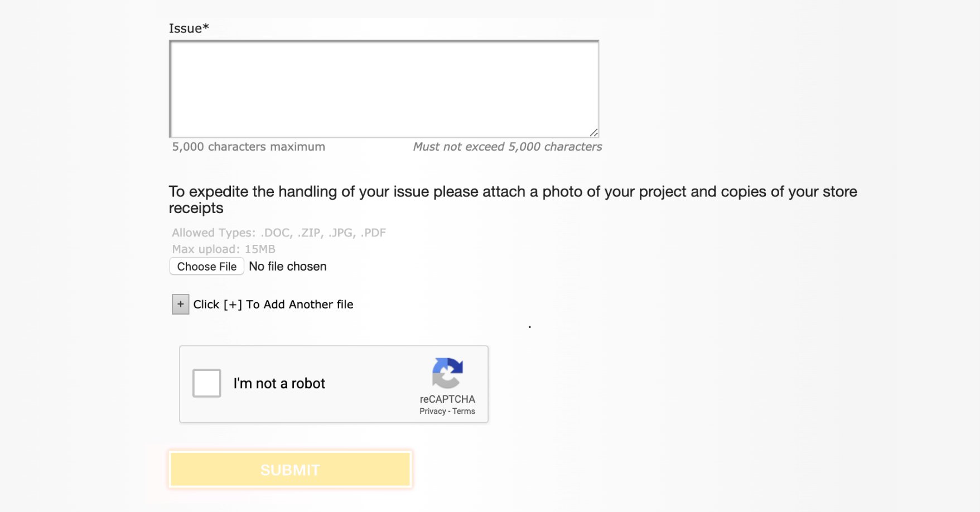
Task: Click the "No file chosen" status text
Action: [287, 267]
